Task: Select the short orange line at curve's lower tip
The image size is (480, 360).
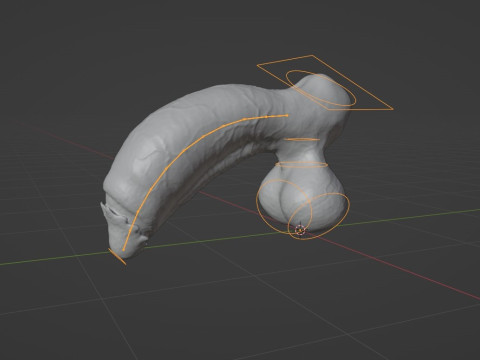Action: tap(117, 257)
